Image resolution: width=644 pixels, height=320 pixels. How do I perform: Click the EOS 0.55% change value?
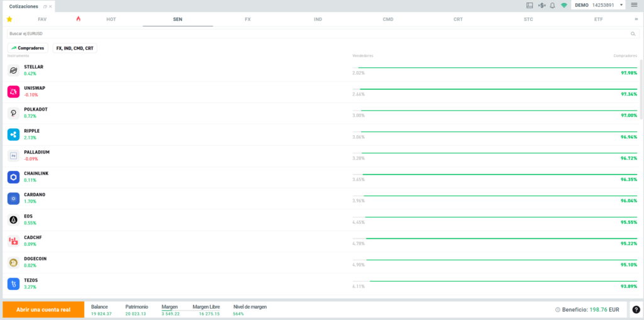tap(30, 223)
